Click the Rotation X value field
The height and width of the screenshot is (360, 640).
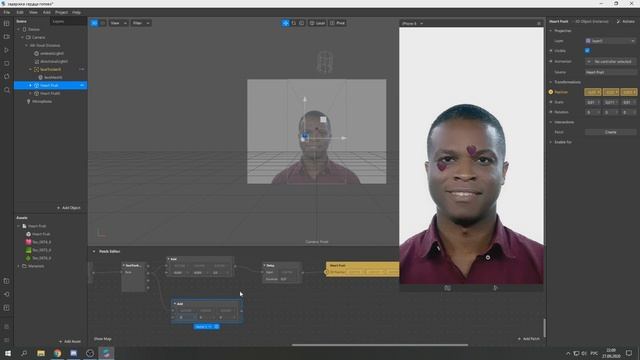(593, 112)
